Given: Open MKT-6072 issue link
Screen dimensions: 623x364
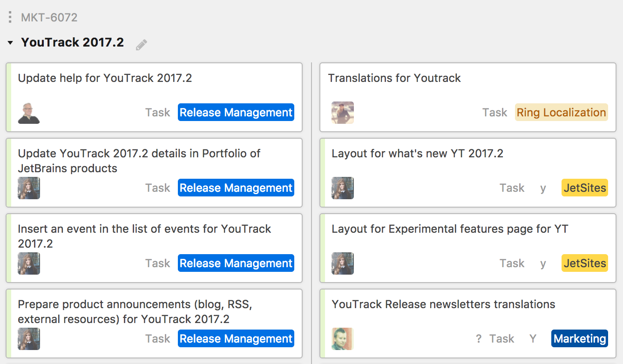Looking at the screenshot, I should click(x=49, y=18).
